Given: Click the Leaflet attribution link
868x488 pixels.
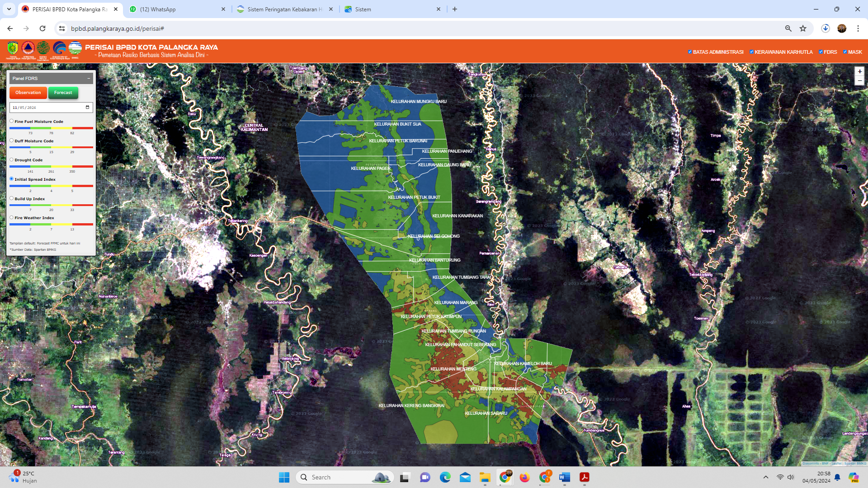Looking at the screenshot, I should pyautogui.click(x=836, y=464).
